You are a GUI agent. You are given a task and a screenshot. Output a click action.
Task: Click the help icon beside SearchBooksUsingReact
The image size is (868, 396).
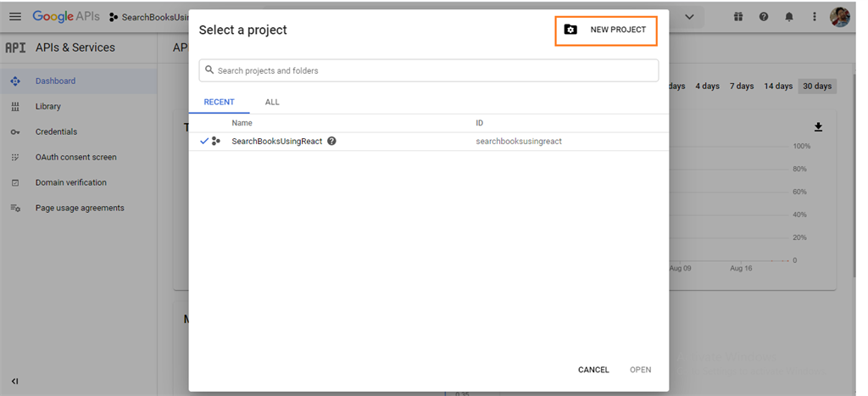point(331,141)
